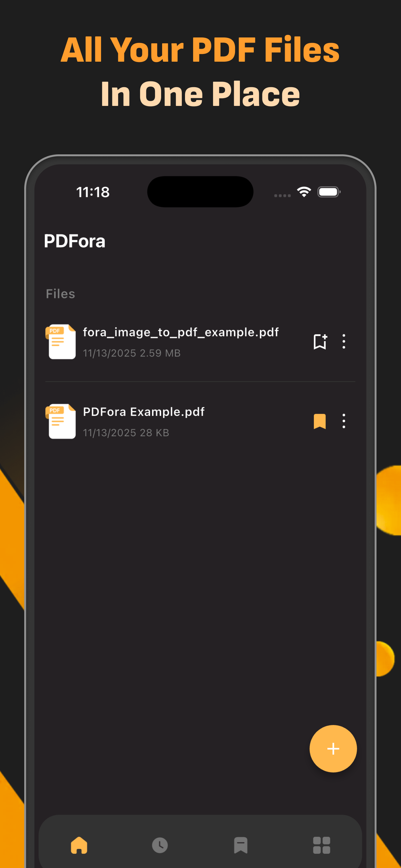Open the Tools grid tab
Screen dimensions: 401x868
322,845
